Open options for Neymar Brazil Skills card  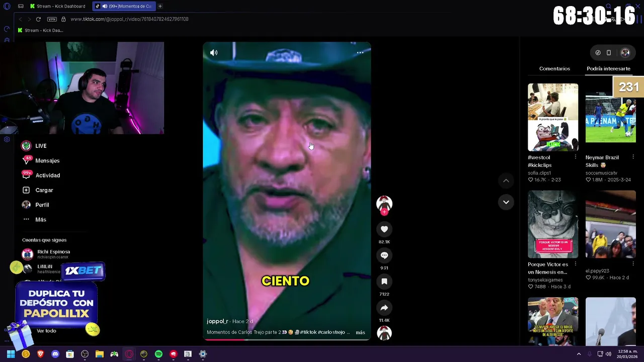(633, 157)
